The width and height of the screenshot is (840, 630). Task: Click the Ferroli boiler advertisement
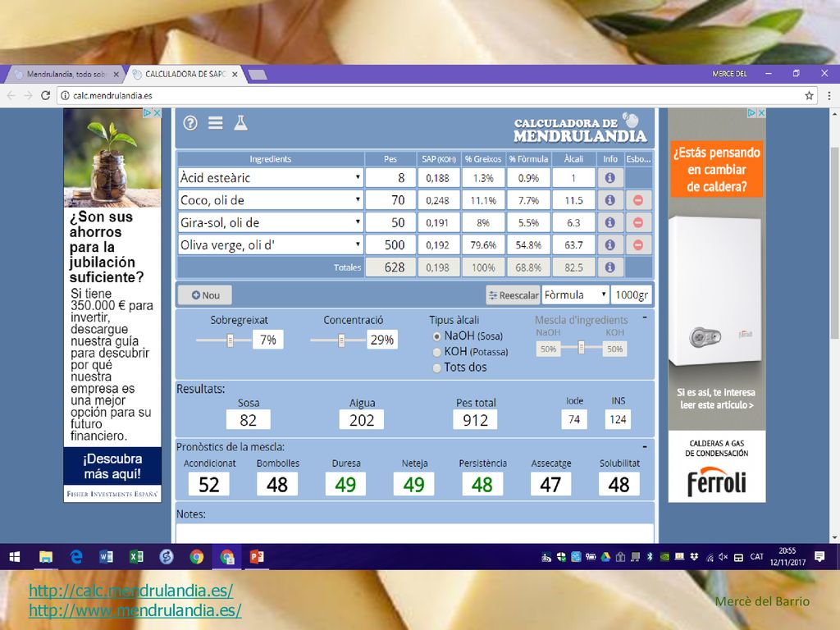coord(717,305)
